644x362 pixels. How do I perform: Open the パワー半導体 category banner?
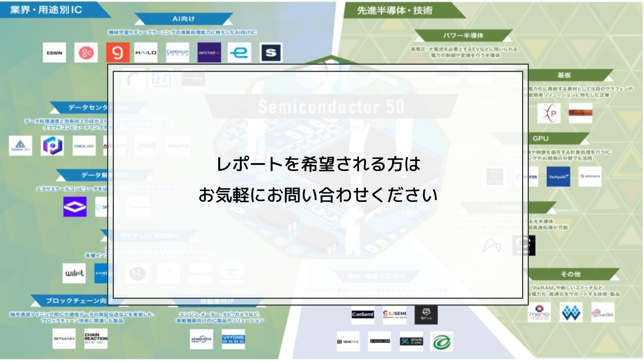pos(463,35)
